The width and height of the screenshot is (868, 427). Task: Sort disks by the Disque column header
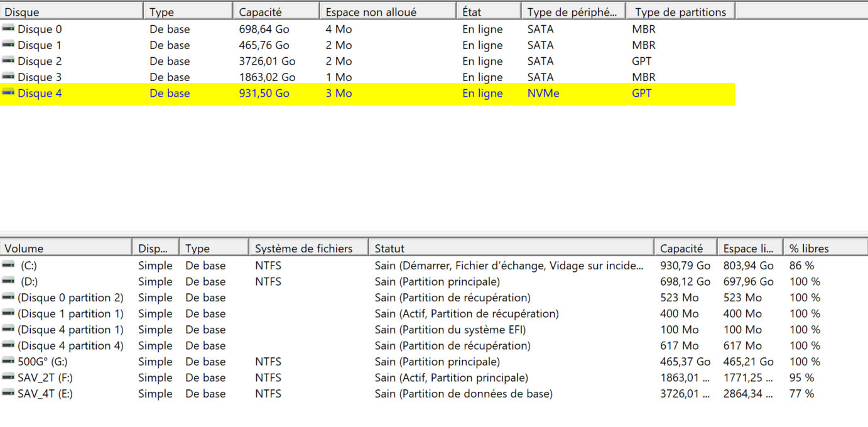click(72, 12)
